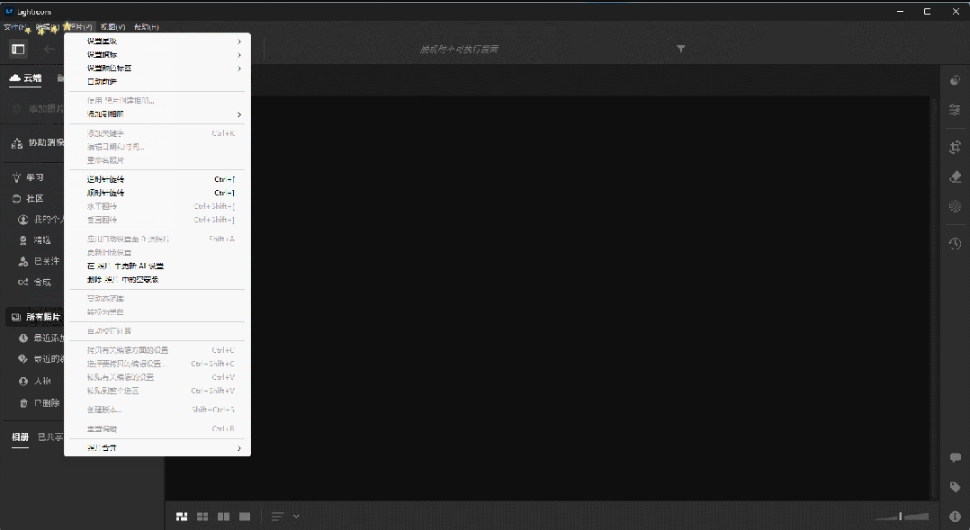Click the back arrow in the toolbar
The height and width of the screenshot is (530, 970).
[49, 49]
